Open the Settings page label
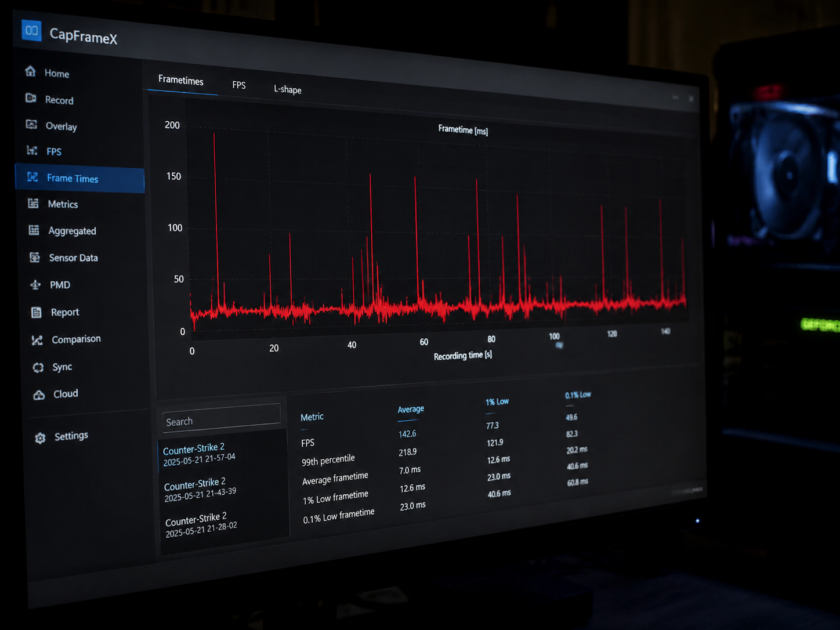The image size is (840, 630). (x=71, y=436)
